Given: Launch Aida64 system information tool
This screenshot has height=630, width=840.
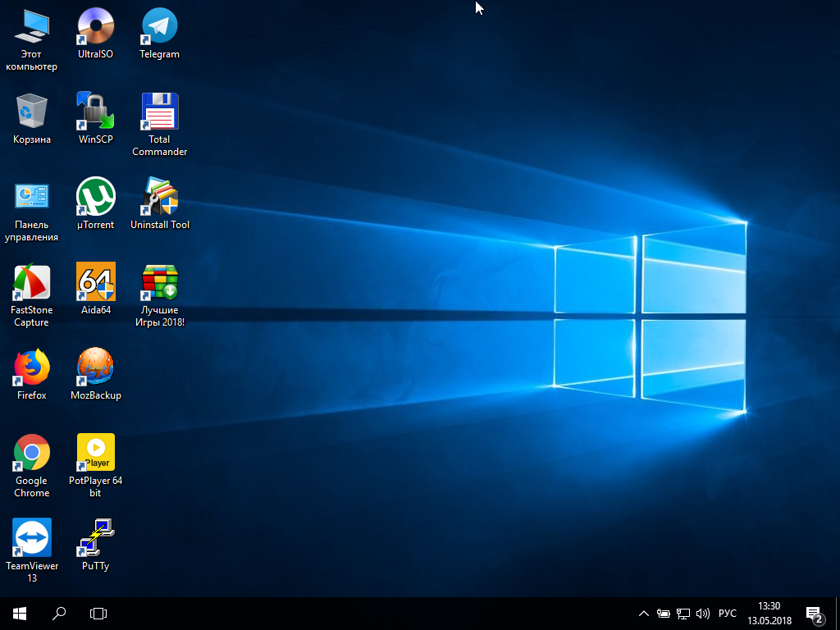Looking at the screenshot, I should point(94,283).
